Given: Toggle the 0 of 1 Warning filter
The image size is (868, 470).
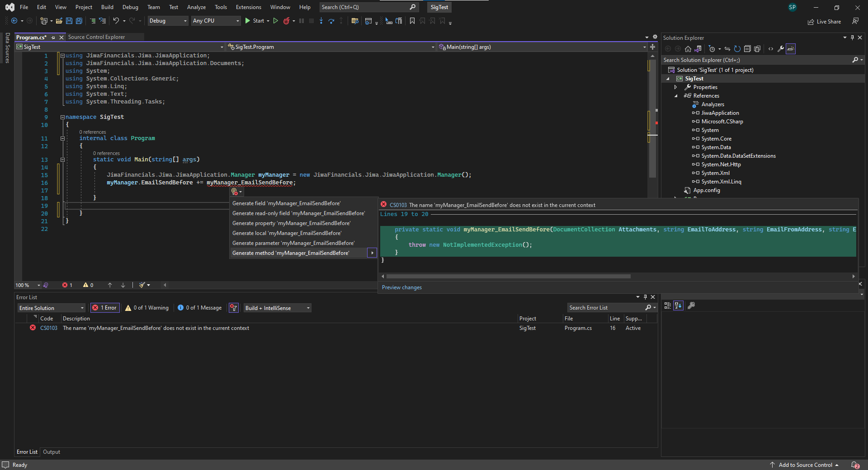Looking at the screenshot, I should point(147,308).
